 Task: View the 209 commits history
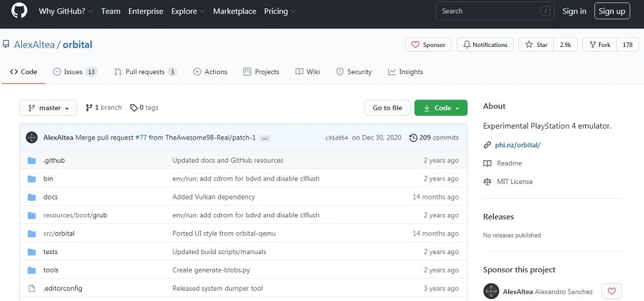click(434, 138)
